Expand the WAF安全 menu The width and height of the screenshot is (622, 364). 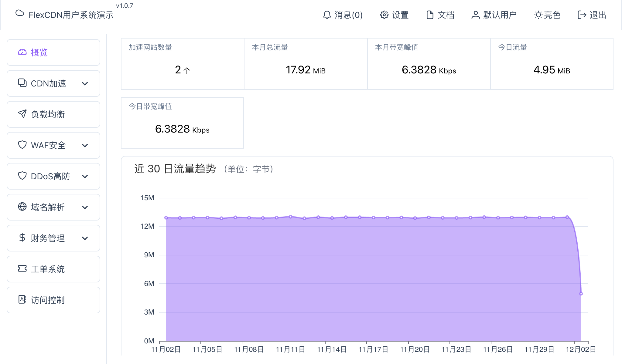[85, 145]
